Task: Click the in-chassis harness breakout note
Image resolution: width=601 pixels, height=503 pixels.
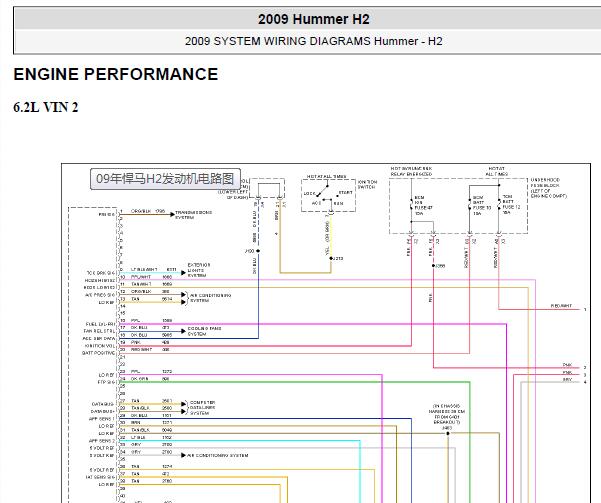Action: click(x=447, y=416)
